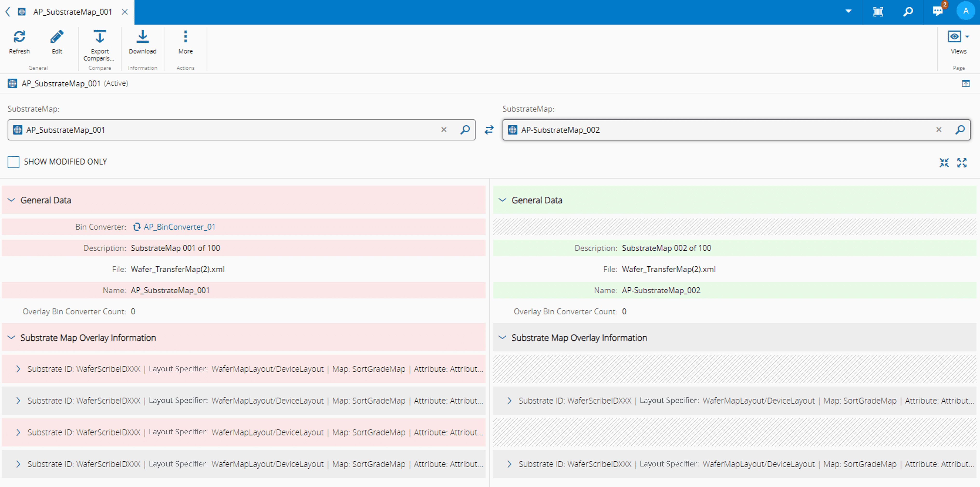Open the AP_BinConverter_01 link
The image size is (980, 487).
click(x=179, y=227)
